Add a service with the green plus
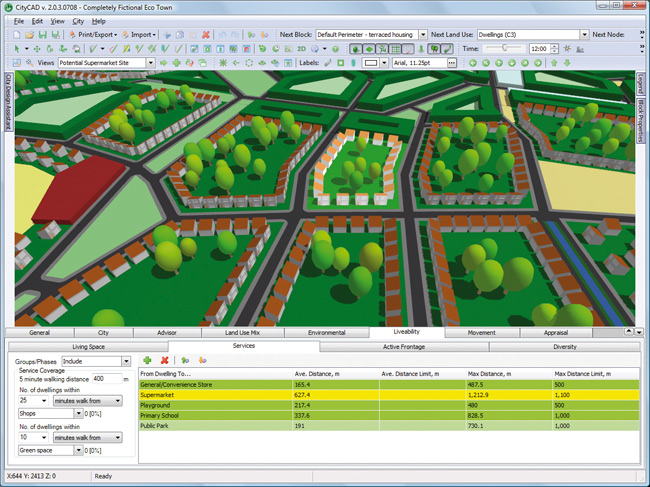This screenshot has height=487, width=650. (147, 360)
